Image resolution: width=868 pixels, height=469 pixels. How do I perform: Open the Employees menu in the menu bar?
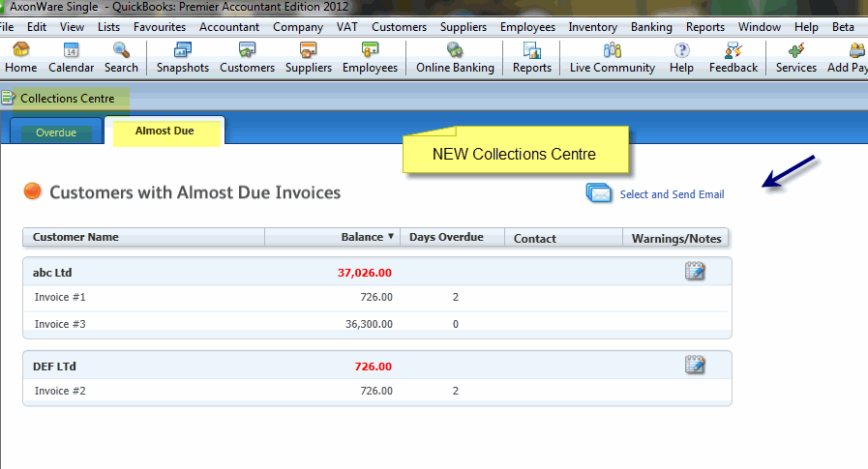click(527, 26)
